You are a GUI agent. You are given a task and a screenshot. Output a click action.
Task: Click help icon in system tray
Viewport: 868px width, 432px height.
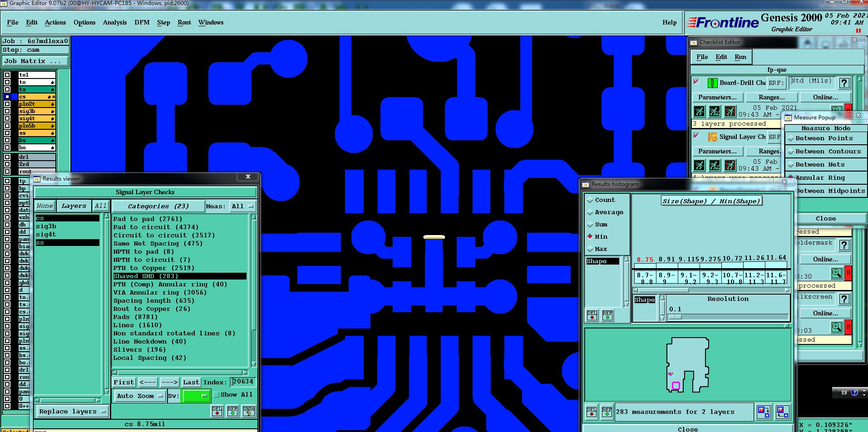pos(854,393)
